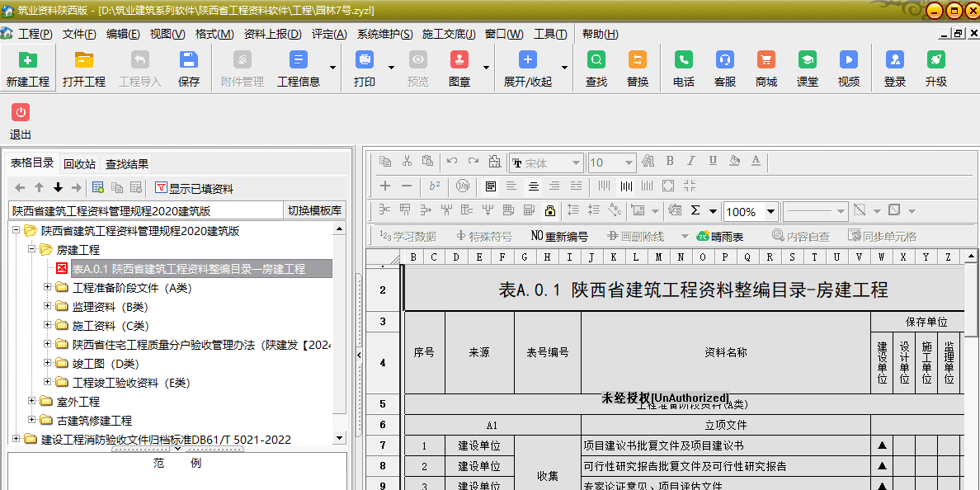The width and height of the screenshot is (980, 490).
Task: Click NO 重新编号 renumber button
Action: (x=559, y=236)
